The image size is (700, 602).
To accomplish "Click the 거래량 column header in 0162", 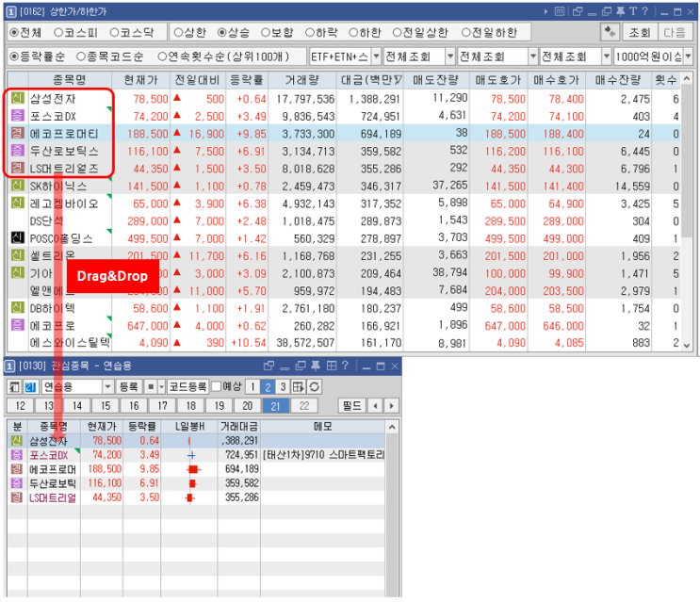I will click(301, 80).
